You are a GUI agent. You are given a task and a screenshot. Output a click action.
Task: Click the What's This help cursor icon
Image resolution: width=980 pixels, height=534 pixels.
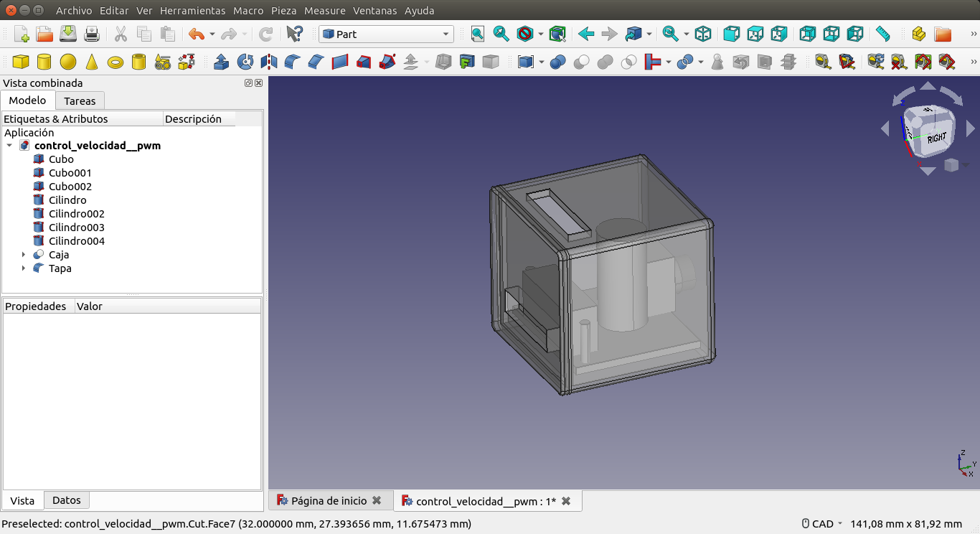click(x=294, y=34)
